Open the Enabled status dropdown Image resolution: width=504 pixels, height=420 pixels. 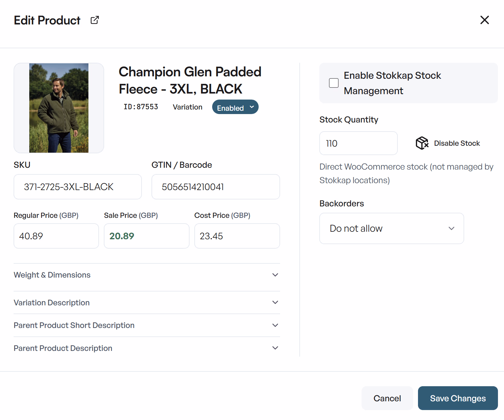coord(235,107)
